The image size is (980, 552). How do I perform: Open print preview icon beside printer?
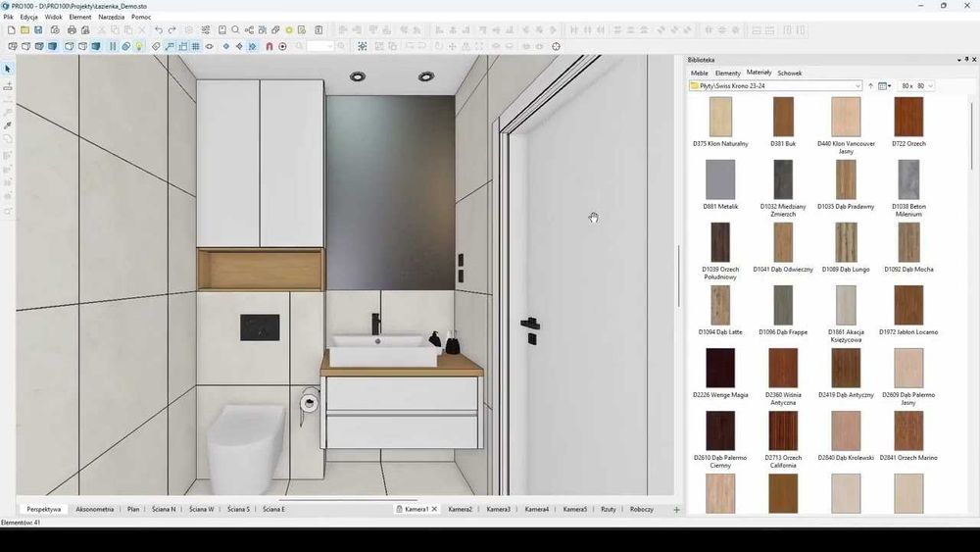pyautogui.click(x=85, y=30)
